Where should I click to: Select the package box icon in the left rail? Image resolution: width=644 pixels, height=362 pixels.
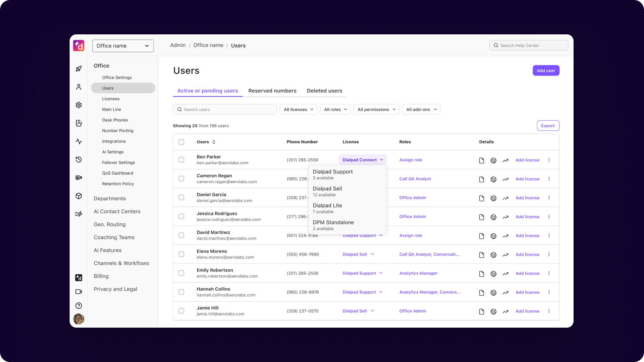(x=79, y=196)
